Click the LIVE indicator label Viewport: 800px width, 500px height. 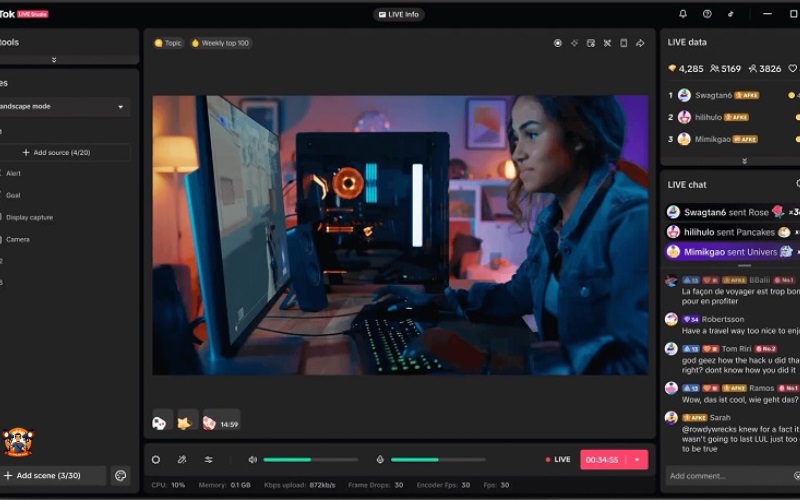pyautogui.click(x=558, y=460)
